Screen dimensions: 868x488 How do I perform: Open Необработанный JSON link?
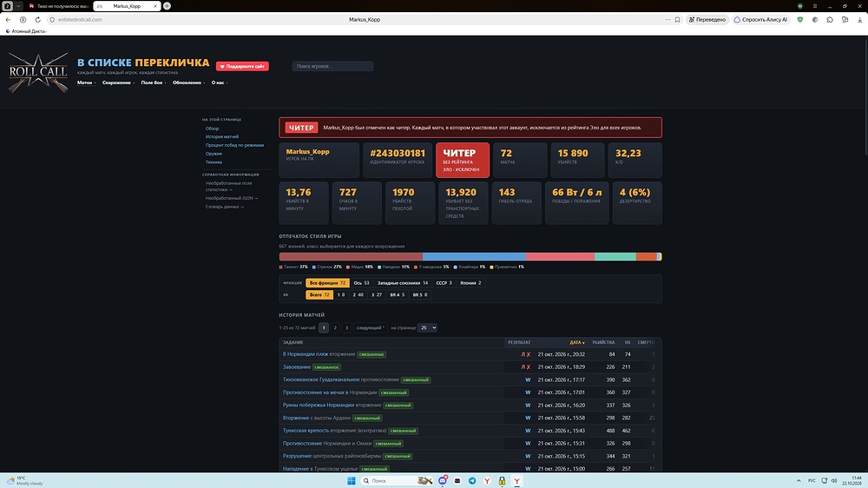(x=232, y=198)
